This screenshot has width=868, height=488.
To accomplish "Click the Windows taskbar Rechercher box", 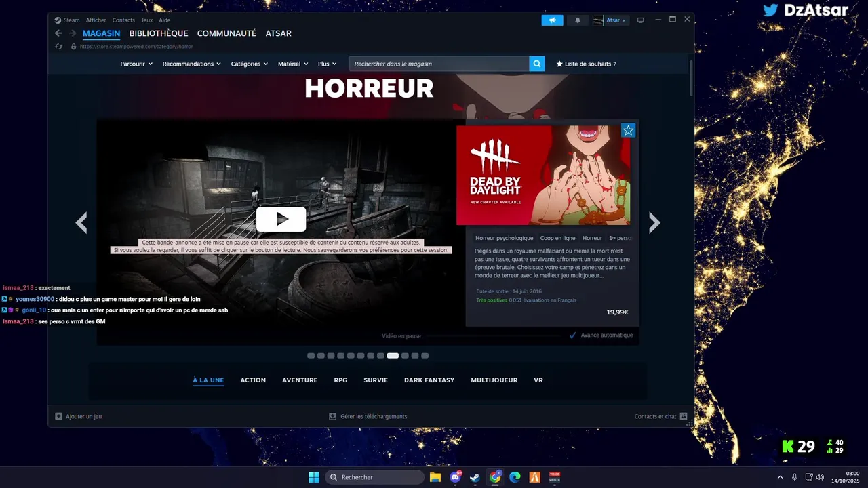I will [x=375, y=477].
